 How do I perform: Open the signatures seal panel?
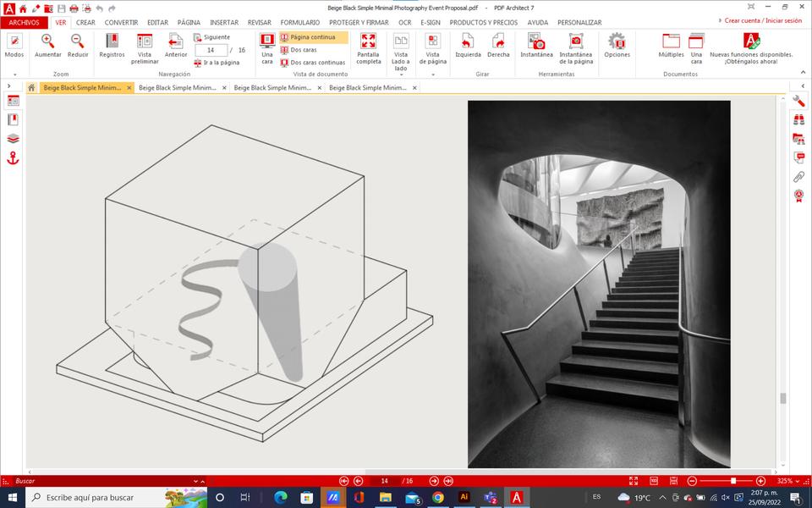pyautogui.click(x=798, y=196)
